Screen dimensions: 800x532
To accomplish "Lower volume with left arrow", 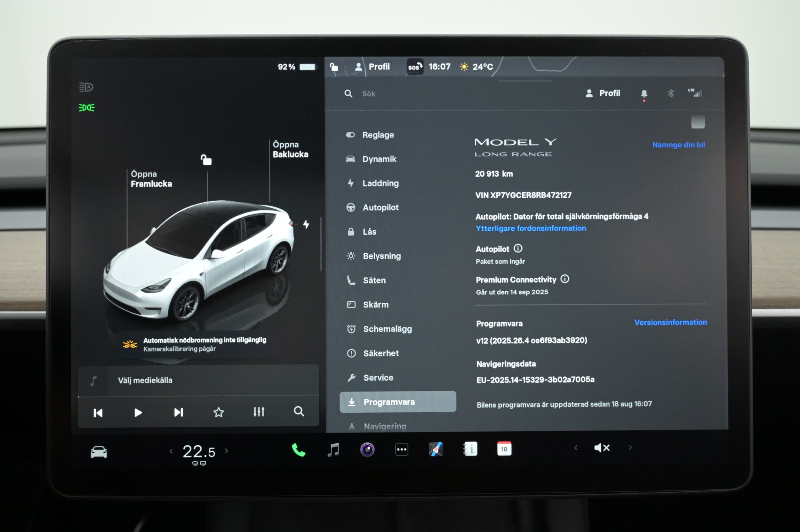I will (576, 448).
